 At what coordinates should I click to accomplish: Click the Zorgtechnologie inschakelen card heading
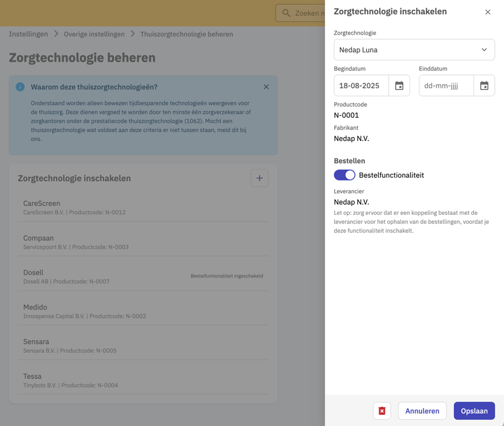point(74,178)
